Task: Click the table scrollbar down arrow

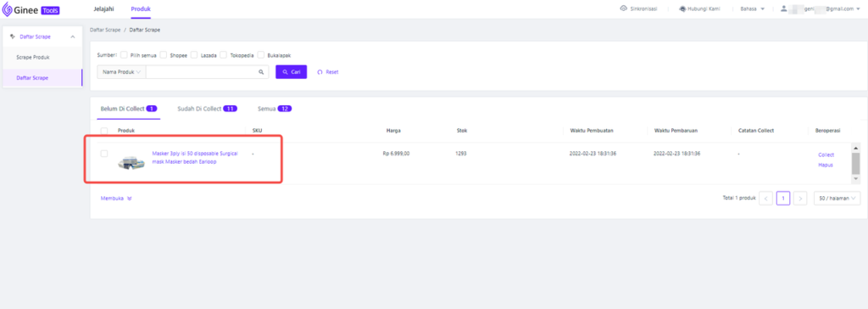Action: tap(856, 179)
